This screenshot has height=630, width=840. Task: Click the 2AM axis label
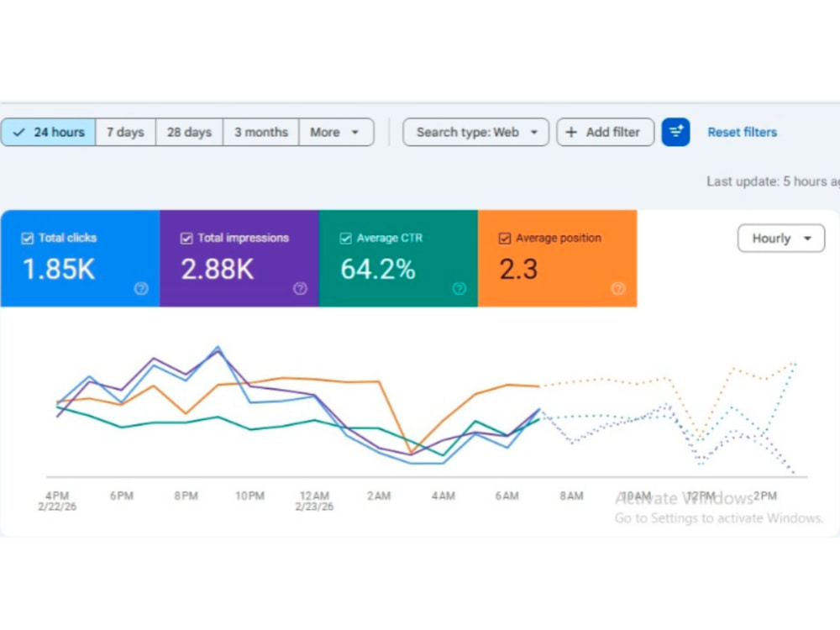pyautogui.click(x=379, y=496)
